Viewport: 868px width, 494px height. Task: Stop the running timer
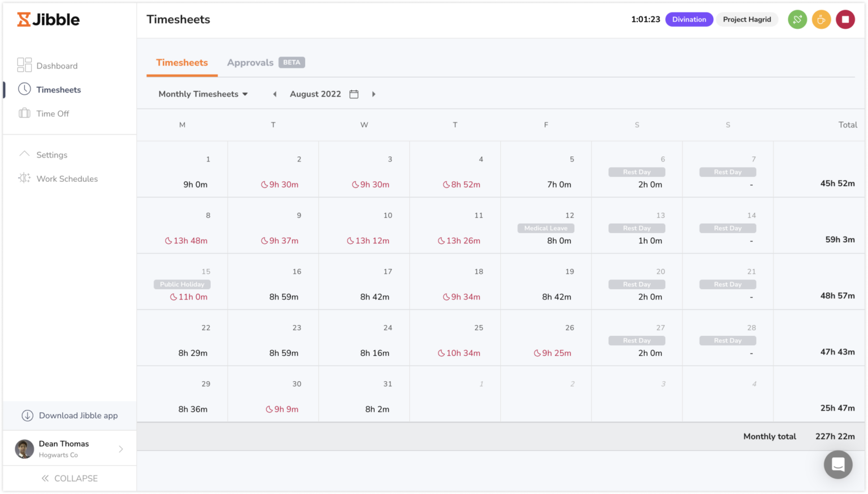(845, 19)
